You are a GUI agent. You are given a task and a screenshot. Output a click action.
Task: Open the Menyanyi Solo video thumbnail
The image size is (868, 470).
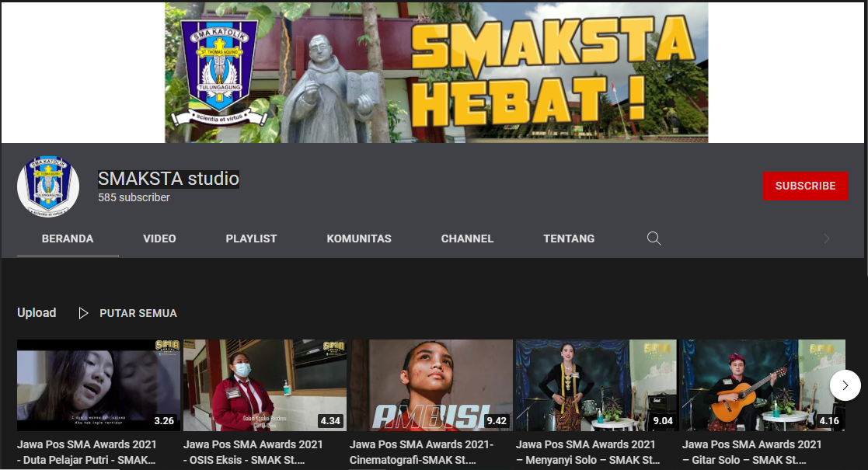596,385
